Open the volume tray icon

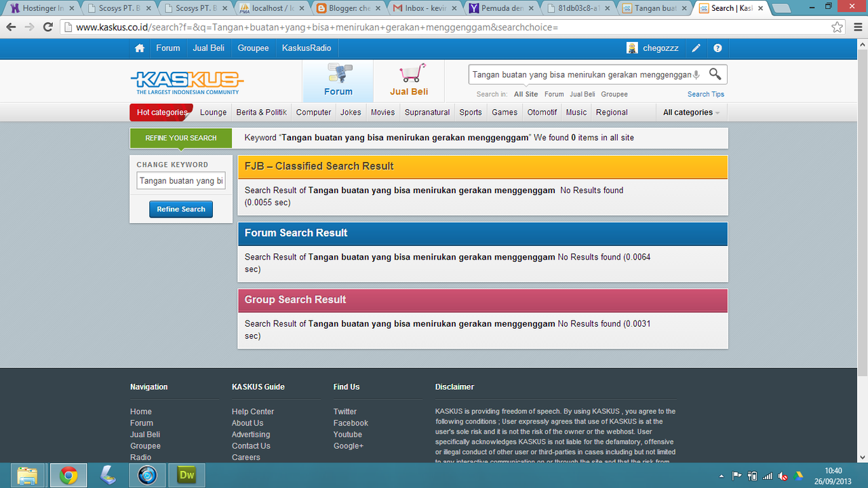point(783,476)
